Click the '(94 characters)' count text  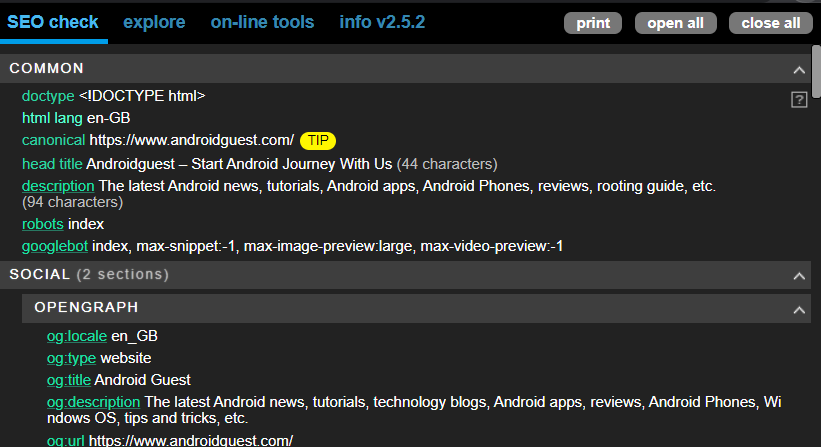(x=72, y=202)
